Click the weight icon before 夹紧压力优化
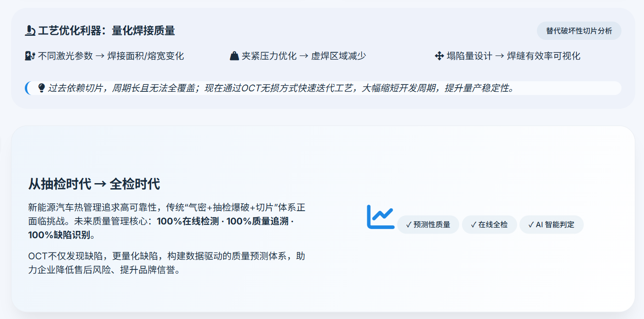644x319 pixels. click(234, 56)
